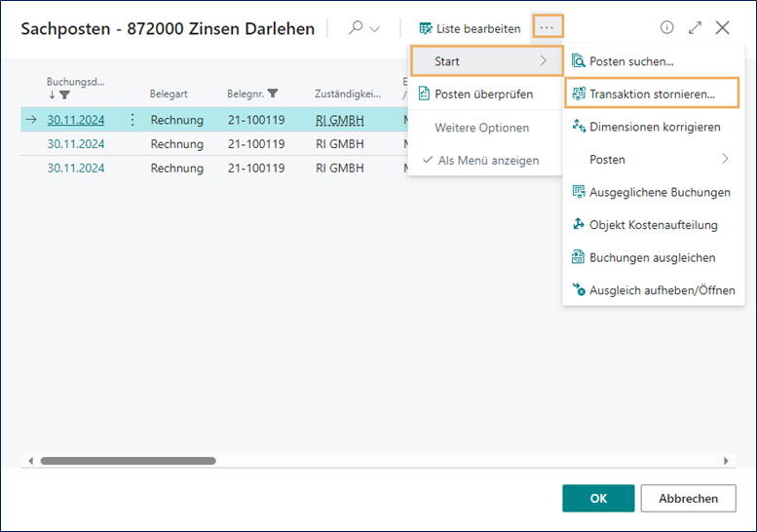Expand the Posten submenu chevron
The image size is (757, 532).
[x=724, y=159]
